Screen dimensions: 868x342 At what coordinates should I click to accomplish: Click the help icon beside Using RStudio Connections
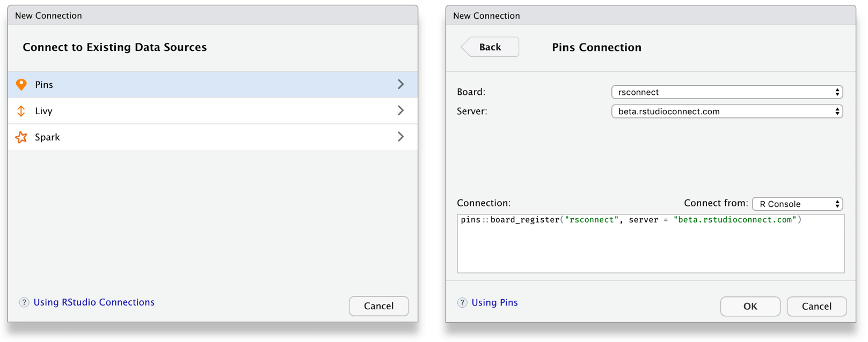coord(24,302)
